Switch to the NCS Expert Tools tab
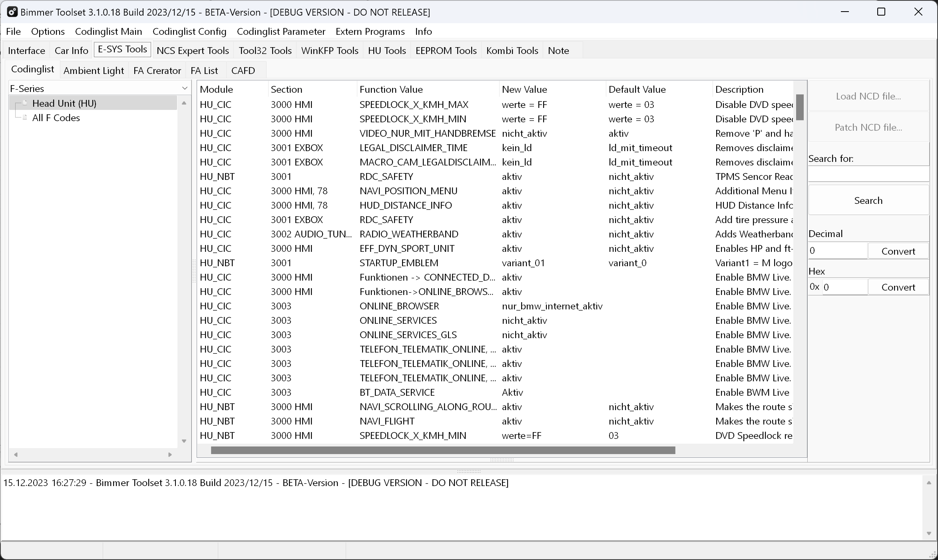 coord(193,50)
